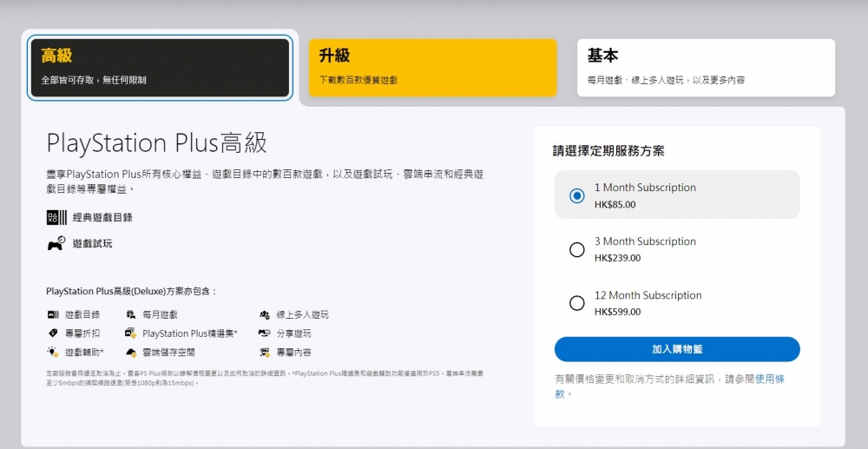Click the PlayStation Plus精選集 icon
The height and width of the screenshot is (449, 868).
click(x=131, y=333)
